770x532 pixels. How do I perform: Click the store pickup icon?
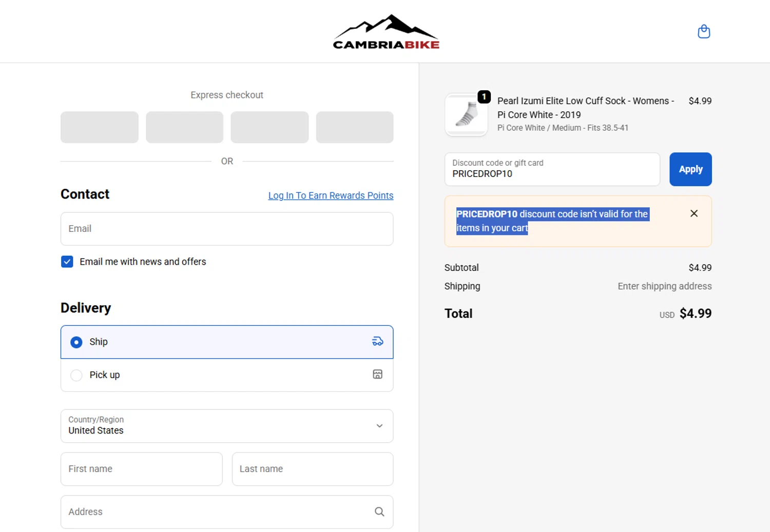377,375
